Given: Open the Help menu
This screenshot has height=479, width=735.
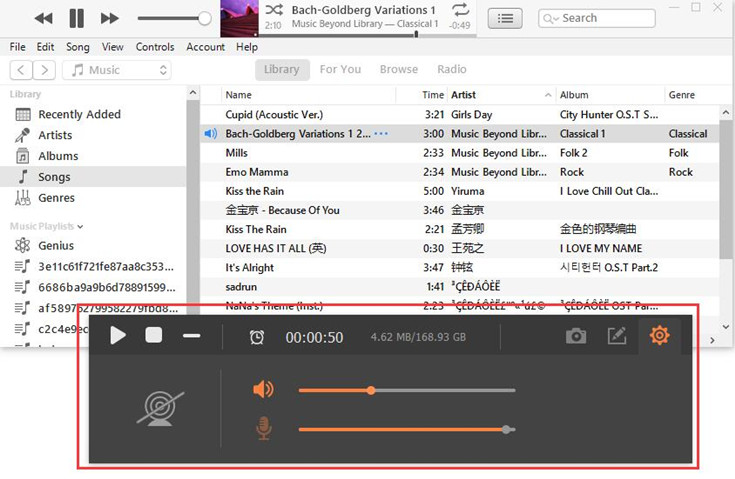Looking at the screenshot, I should click(x=247, y=47).
